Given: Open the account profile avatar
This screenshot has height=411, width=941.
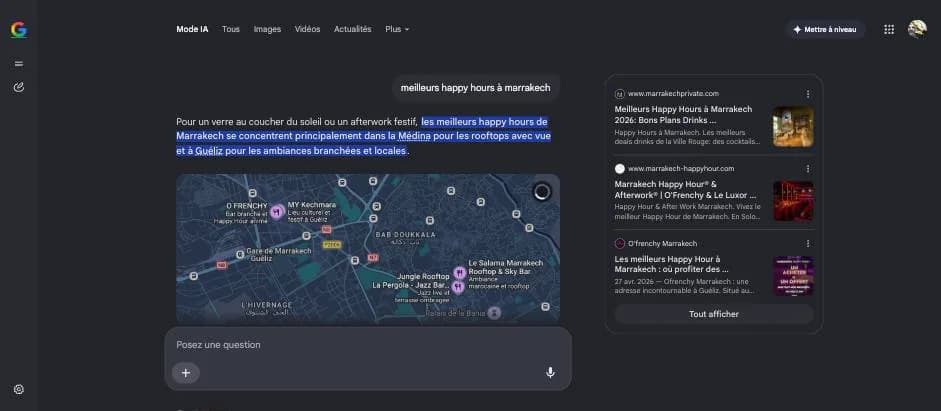Looking at the screenshot, I should click(917, 29).
